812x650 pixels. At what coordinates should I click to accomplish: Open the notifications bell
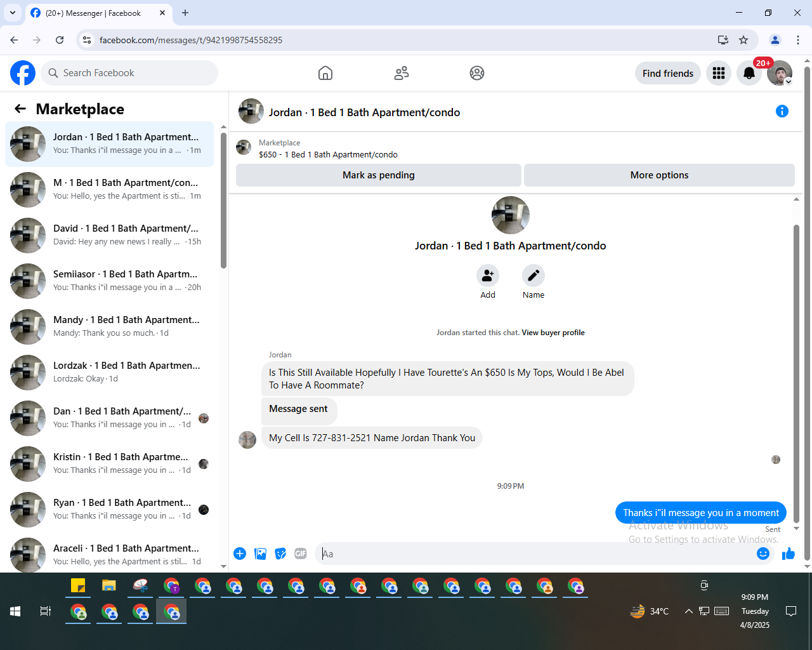[x=749, y=73]
